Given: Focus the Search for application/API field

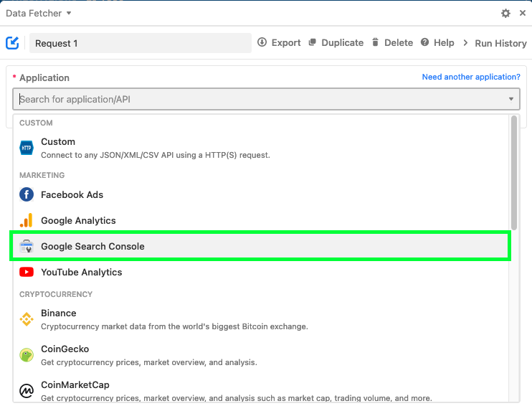Looking at the screenshot, I should pos(266,99).
